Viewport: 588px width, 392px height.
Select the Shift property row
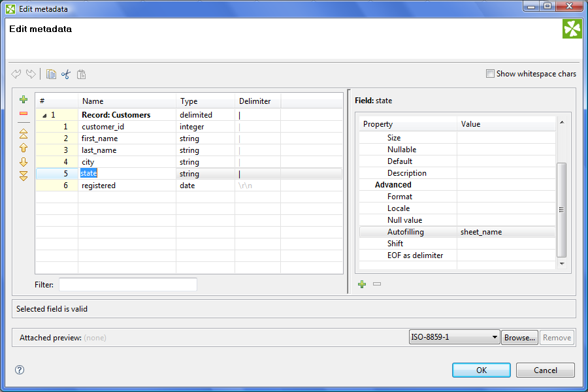click(457, 244)
